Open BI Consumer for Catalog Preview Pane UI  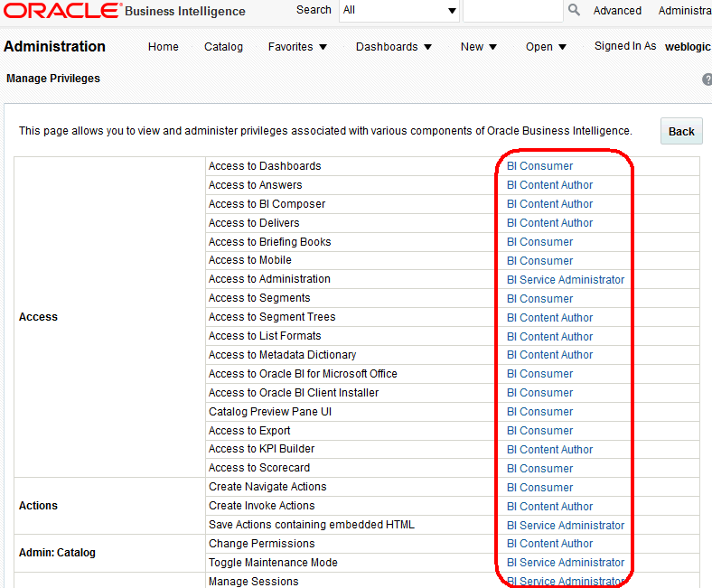pos(539,412)
